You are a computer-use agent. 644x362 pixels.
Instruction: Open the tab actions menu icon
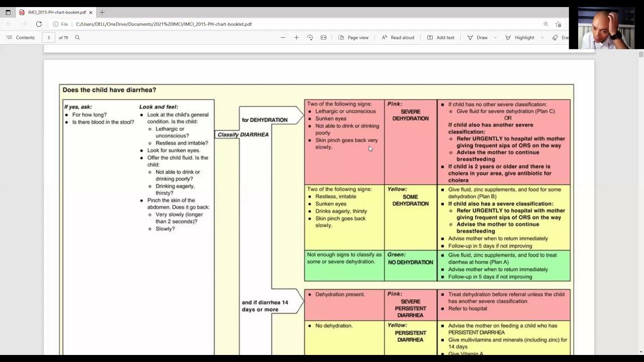[x=8, y=12]
